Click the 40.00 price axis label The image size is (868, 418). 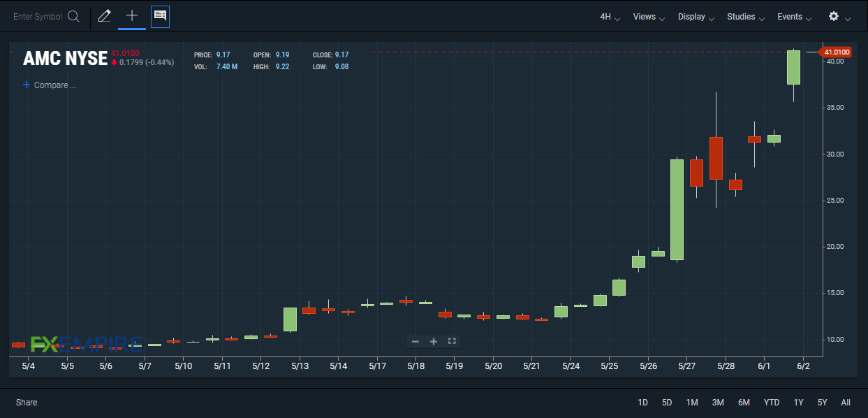pyautogui.click(x=835, y=62)
